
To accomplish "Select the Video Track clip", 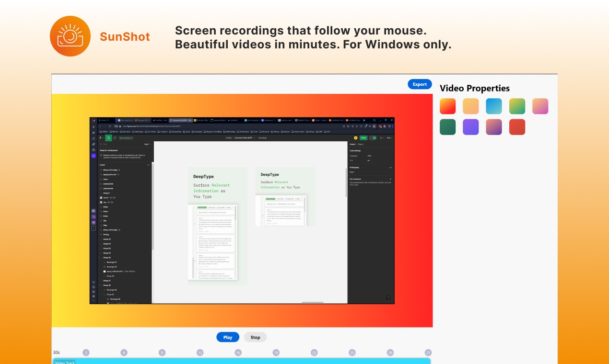I will 241,361.
